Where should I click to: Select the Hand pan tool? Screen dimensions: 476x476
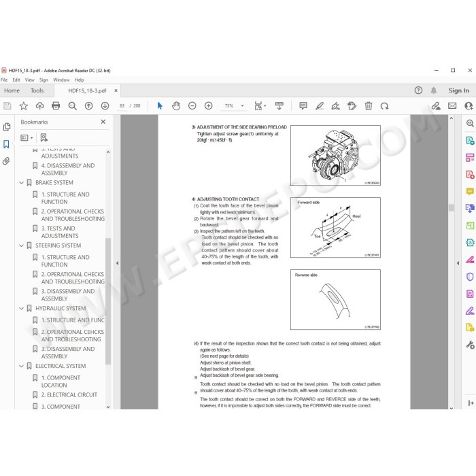coord(176,105)
